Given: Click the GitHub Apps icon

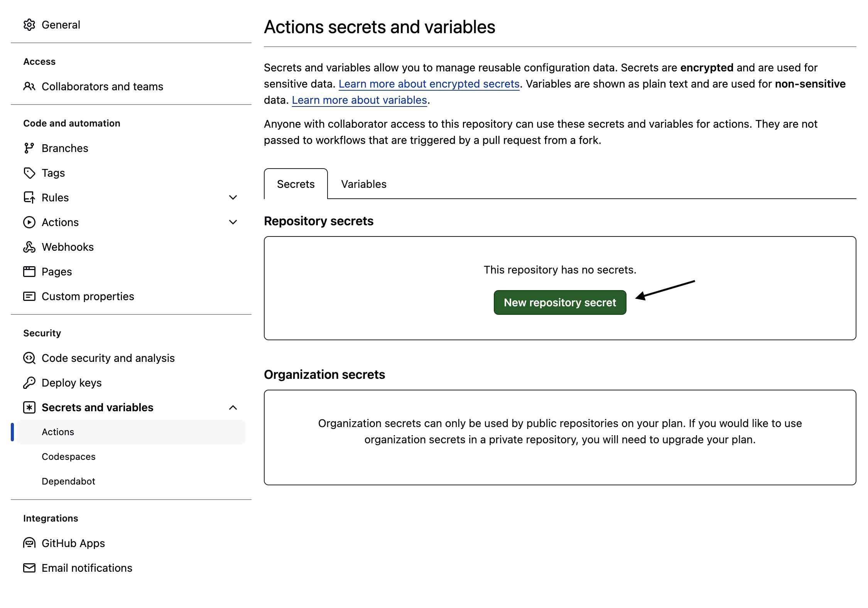Looking at the screenshot, I should [30, 543].
